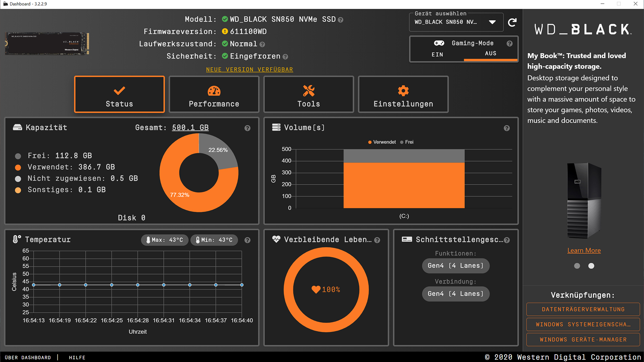
Task: Open the Schnittstellengeschwindigkeit help icon
Action: click(x=507, y=240)
